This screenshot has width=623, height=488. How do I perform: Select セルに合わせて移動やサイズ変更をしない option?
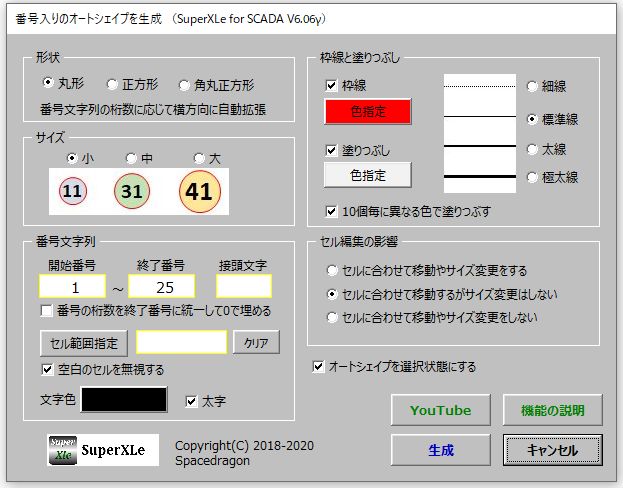[x=332, y=317]
